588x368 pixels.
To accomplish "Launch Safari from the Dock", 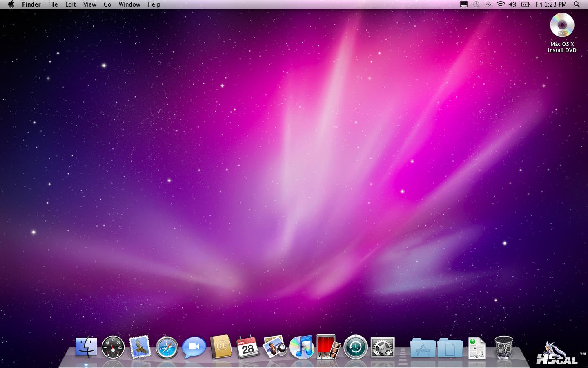I will (x=167, y=347).
